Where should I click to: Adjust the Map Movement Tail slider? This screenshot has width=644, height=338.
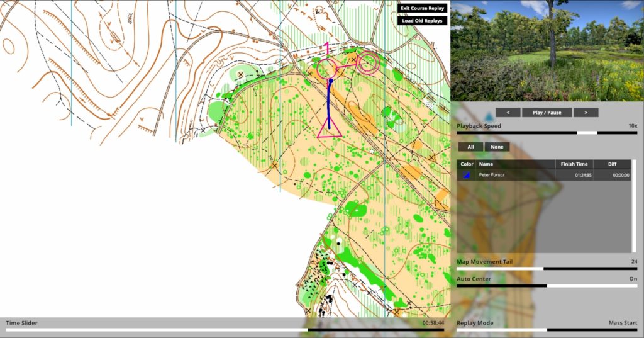(x=547, y=269)
